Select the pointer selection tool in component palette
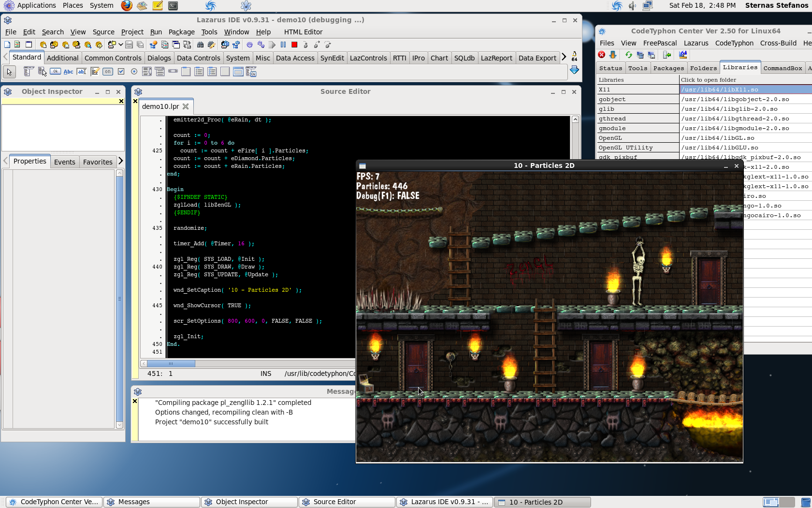Screen dimensions: 812x508 9,72
